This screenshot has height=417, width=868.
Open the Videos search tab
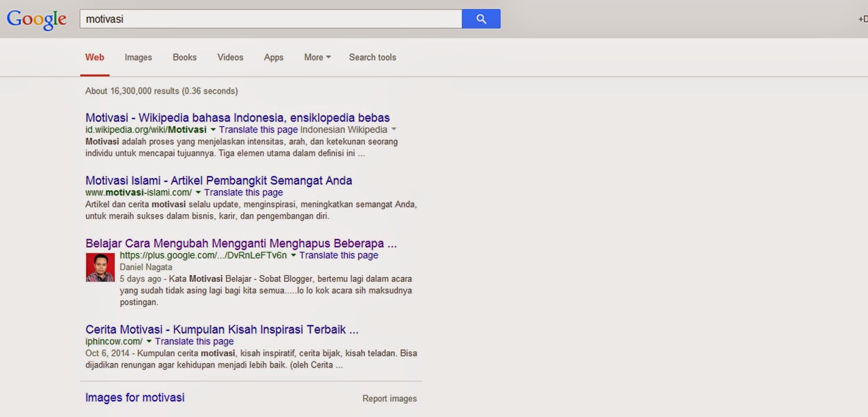(x=230, y=57)
